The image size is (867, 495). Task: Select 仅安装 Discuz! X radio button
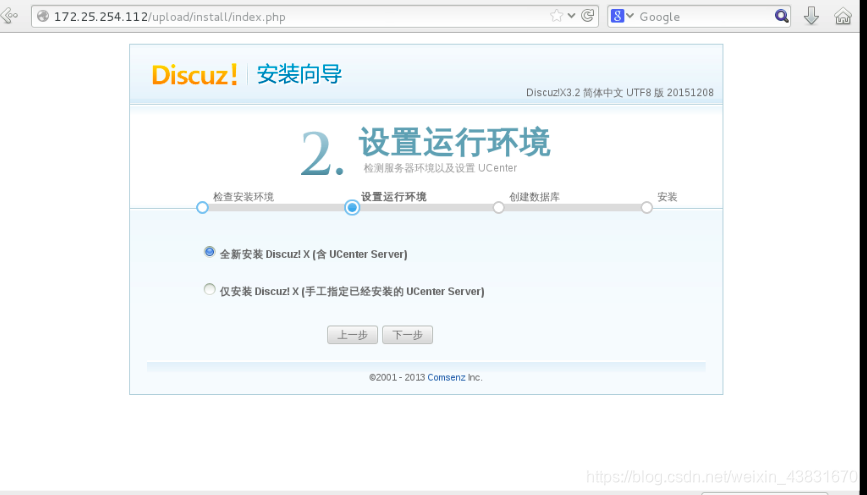point(210,289)
